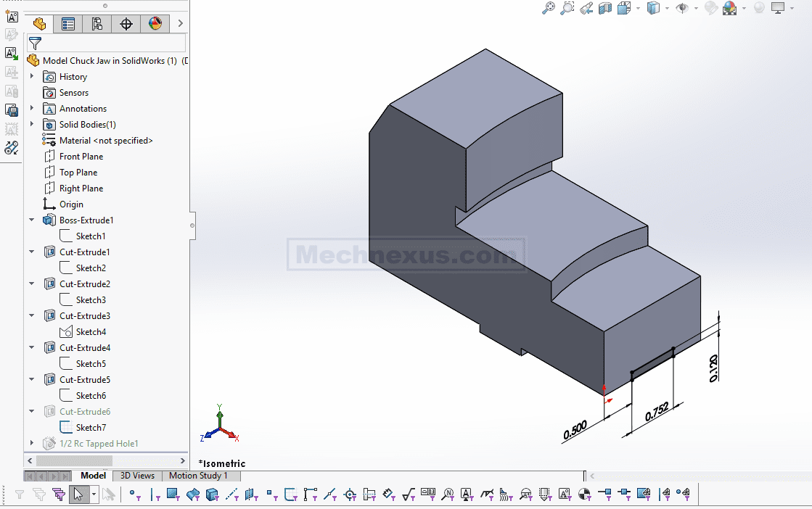
Task: Expand the 1/2 Rc Tapped Hole1 feature
Action: pyautogui.click(x=32, y=444)
